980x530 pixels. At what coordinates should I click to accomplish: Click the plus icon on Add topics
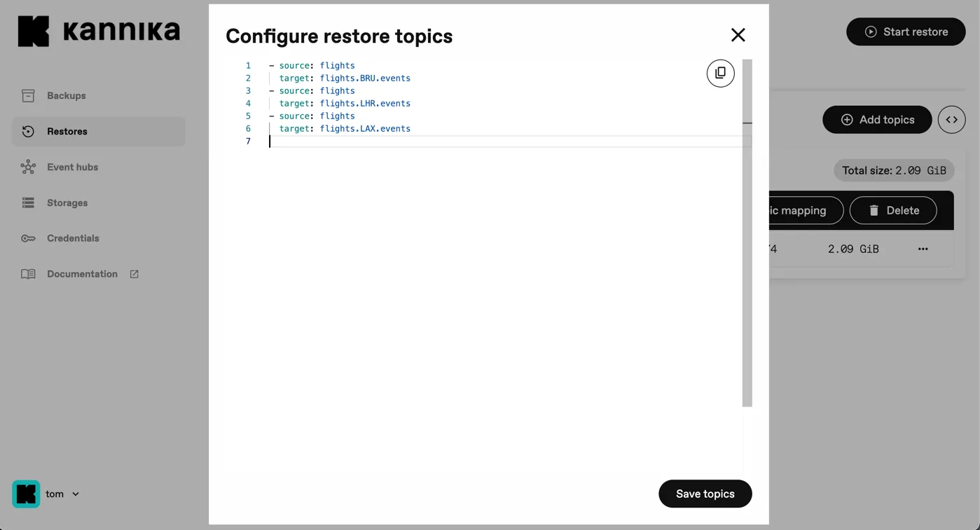click(847, 119)
